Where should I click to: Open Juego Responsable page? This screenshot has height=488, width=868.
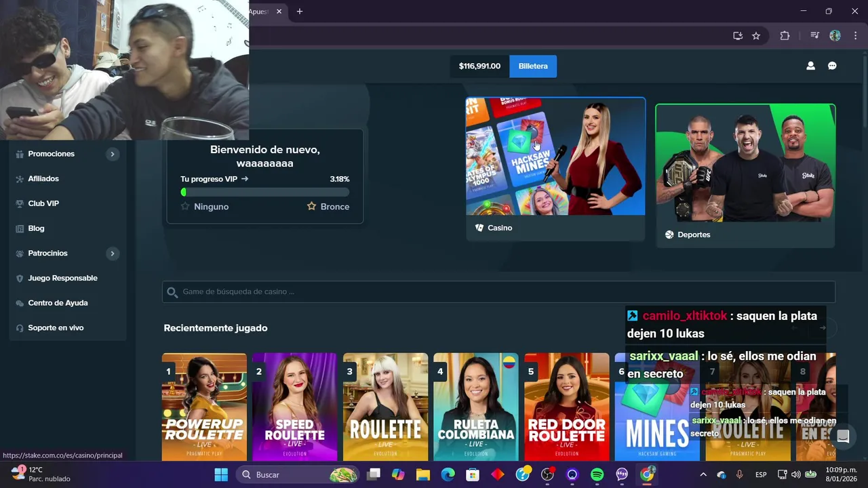point(62,278)
